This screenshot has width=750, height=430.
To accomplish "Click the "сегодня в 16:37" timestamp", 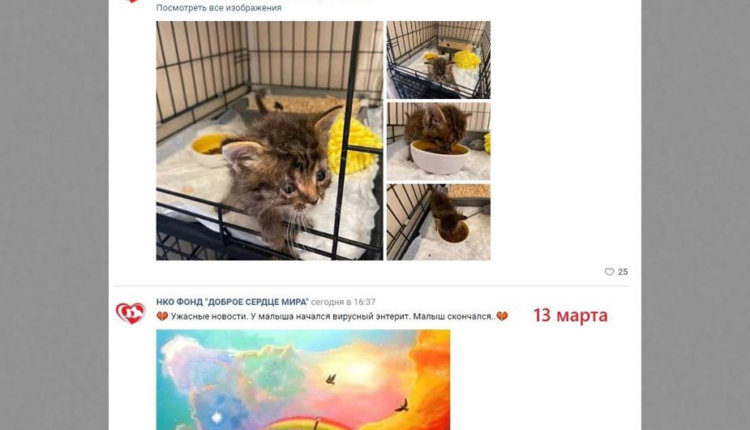I will [x=343, y=302].
